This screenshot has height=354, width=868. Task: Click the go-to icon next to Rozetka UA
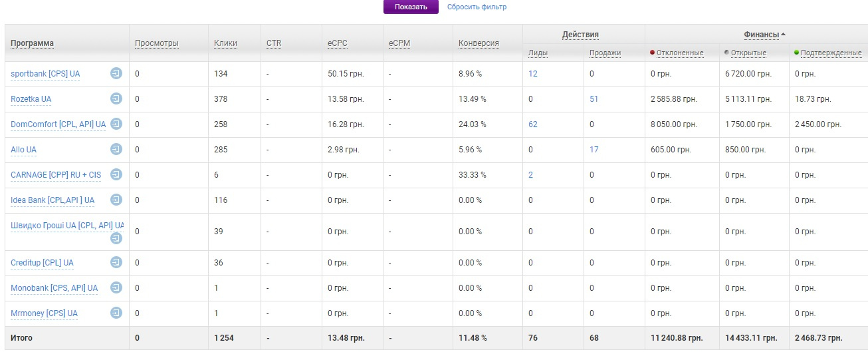pyautogui.click(x=116, y=99)
